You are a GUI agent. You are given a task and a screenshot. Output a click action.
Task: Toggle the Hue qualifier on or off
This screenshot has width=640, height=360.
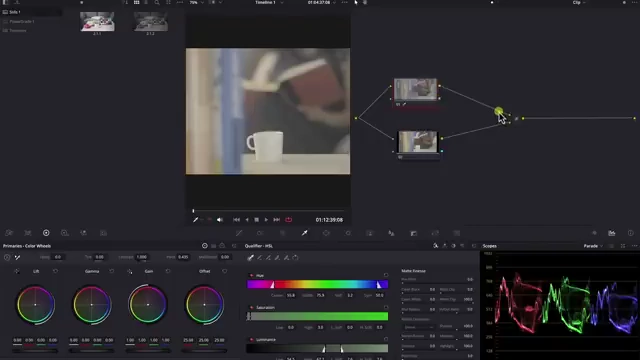(x=251, y=276)
